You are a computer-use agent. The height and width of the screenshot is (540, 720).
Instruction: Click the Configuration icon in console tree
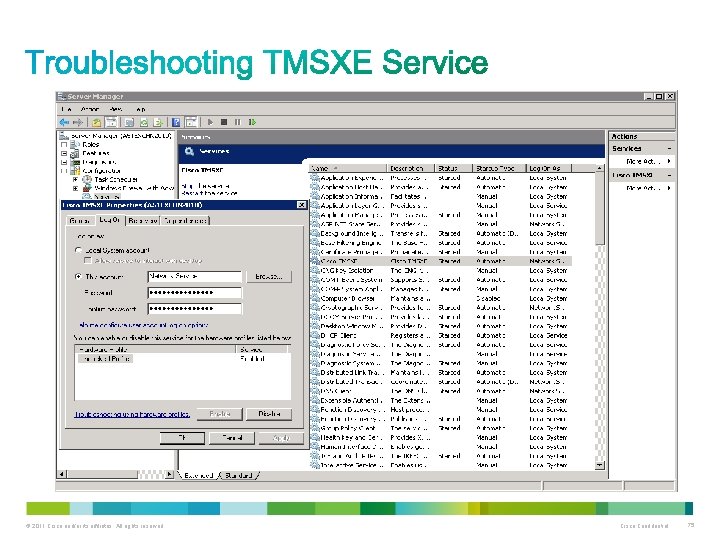pos(75,171)
